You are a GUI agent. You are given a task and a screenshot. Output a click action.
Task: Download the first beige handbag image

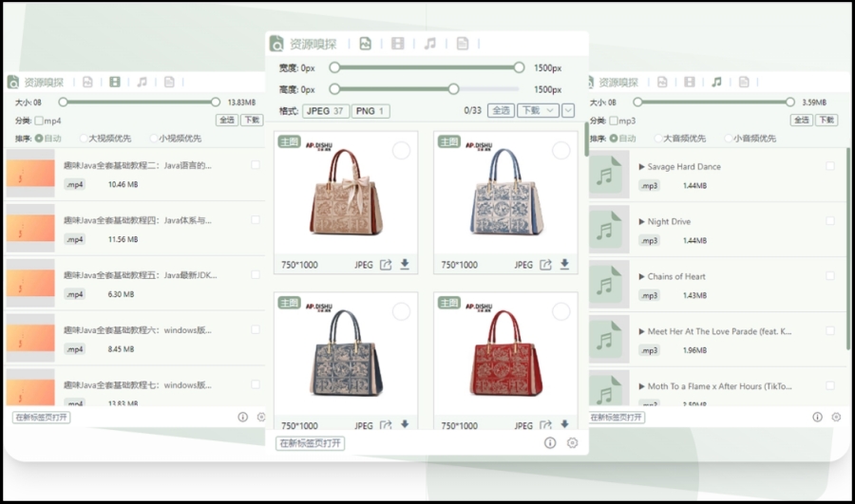point(405,265)
